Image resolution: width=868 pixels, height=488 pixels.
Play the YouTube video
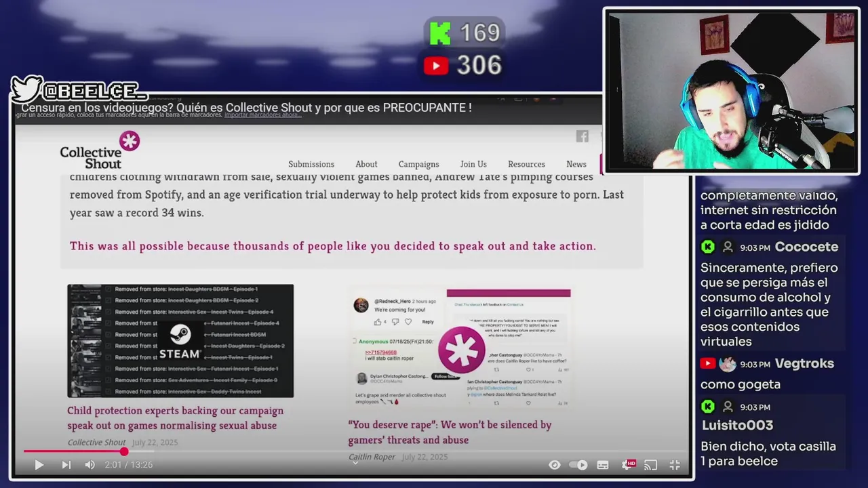tap(39, 465)
